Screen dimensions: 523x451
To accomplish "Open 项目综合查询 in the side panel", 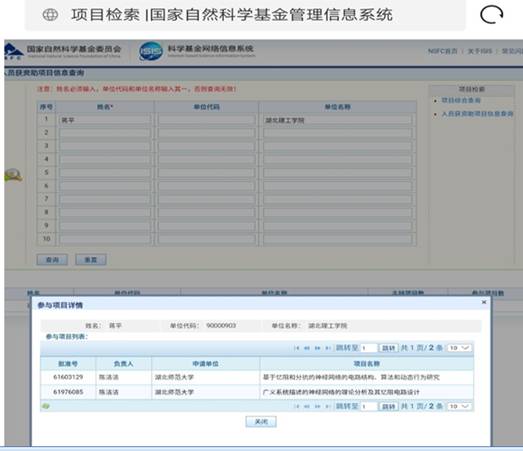I will pyautogui.click(x=461, y=100).
